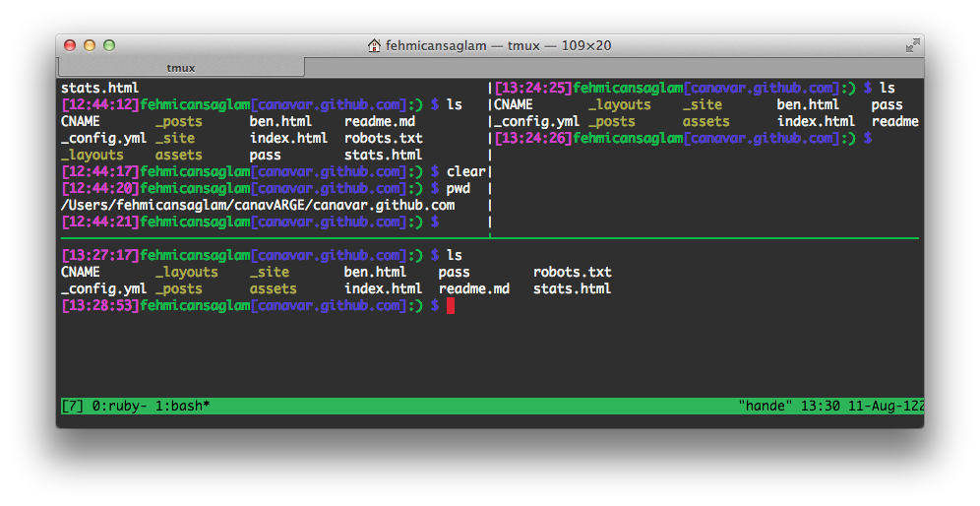Select 0:ruby- window in tmux status bar

pyautogui.click(x=119, y=406)
